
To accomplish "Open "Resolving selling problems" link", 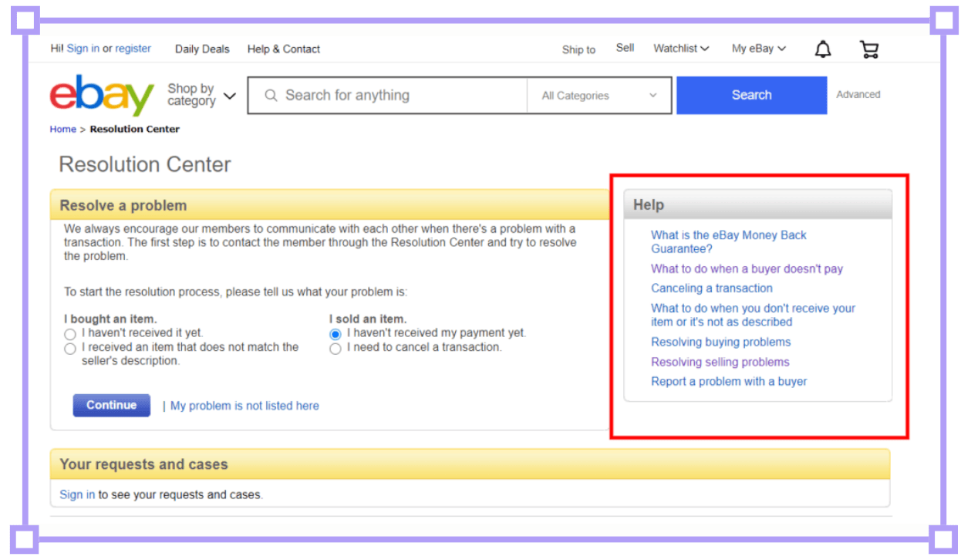I will pyautogui.click(x=720, y=363).
